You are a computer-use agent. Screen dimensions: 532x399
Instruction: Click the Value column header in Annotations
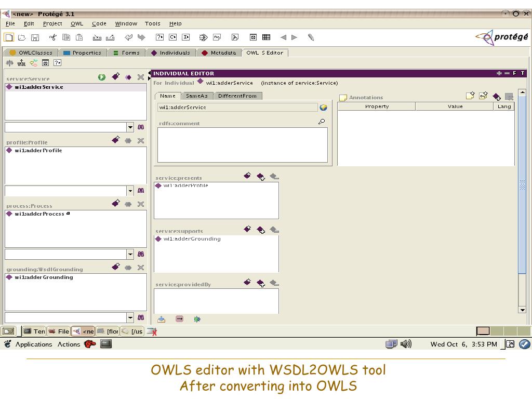(455, 107)
